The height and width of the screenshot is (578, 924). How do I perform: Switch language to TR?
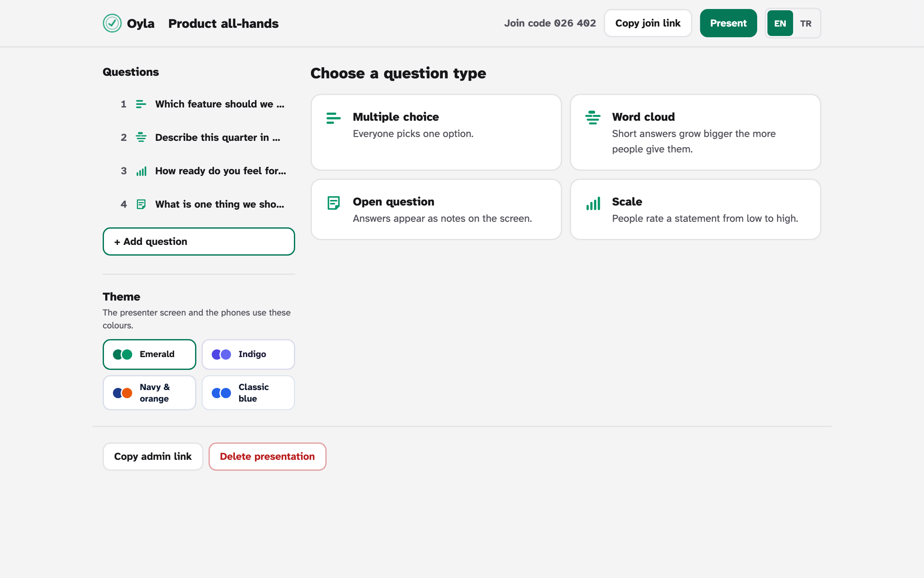[806, 23]
